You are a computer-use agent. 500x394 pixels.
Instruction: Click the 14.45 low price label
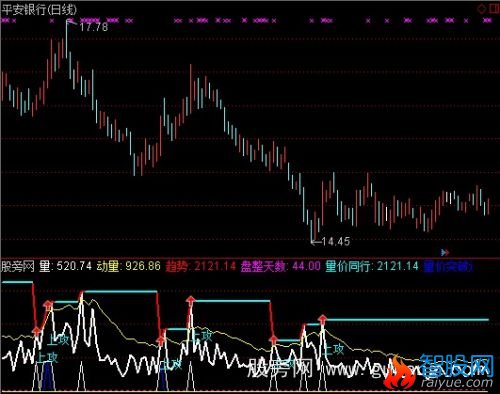point(336,241)
